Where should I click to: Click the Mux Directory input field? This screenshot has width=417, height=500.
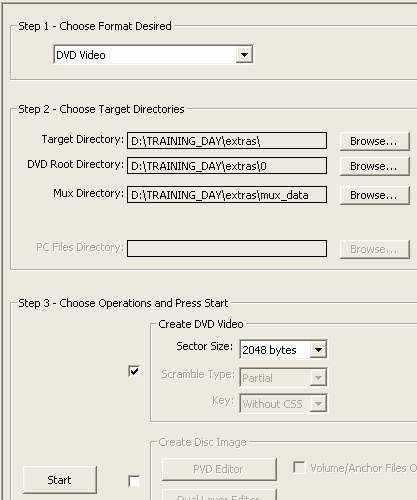coord(227,195)
